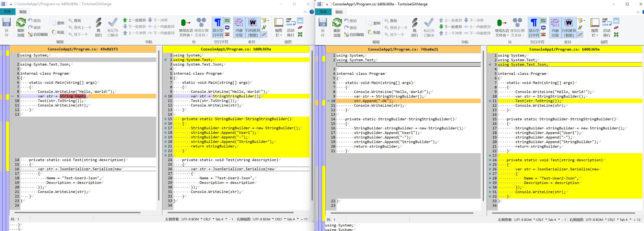Click 下一处差异 green arrow in right window
This screenshot has height=231, width=644.
click(441, 26)
